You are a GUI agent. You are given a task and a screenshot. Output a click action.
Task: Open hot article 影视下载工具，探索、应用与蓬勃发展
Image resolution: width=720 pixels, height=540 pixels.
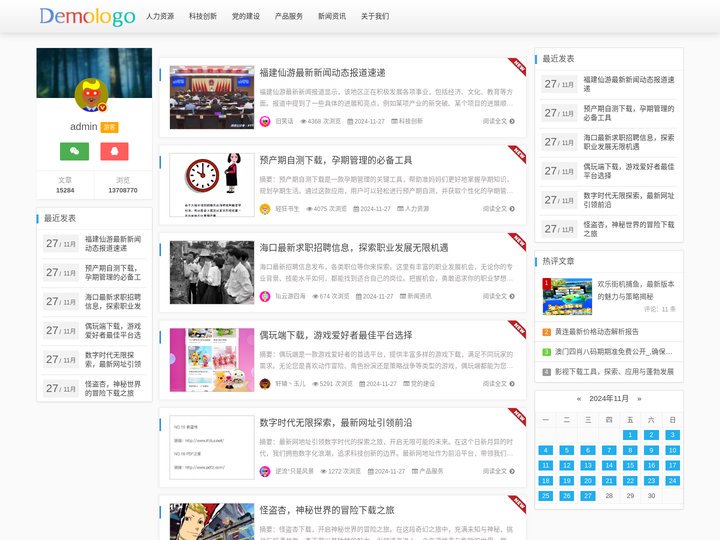614,372
